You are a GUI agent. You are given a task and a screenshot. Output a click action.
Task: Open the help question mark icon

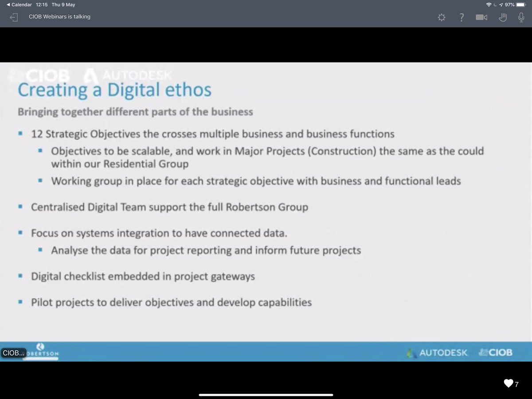tap(462, 17)
